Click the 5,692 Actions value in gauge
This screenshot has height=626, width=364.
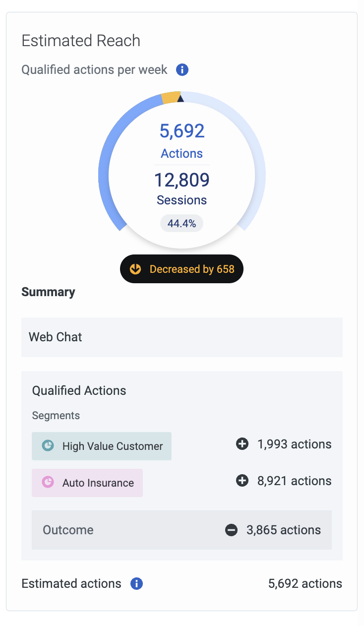coord(182,131)
